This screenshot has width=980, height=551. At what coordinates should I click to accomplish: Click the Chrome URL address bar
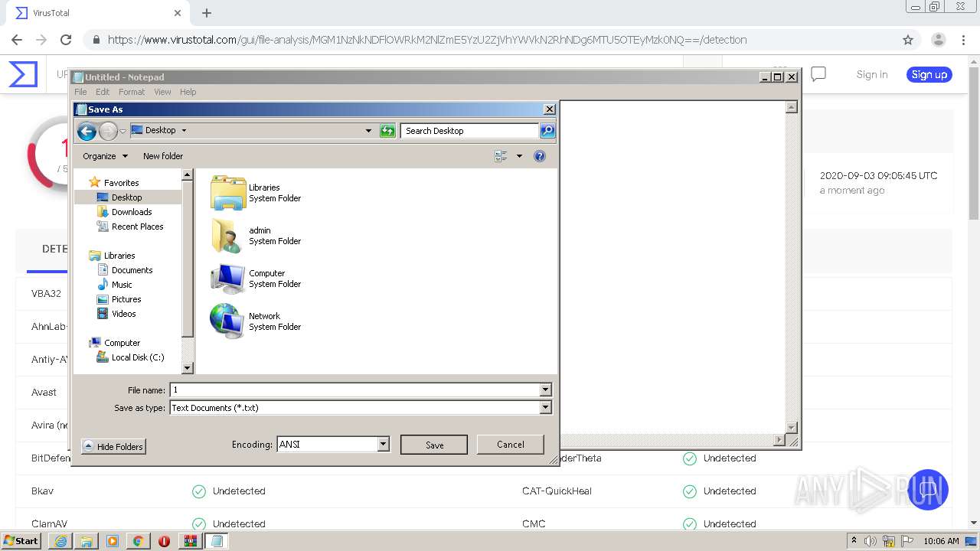490,40
